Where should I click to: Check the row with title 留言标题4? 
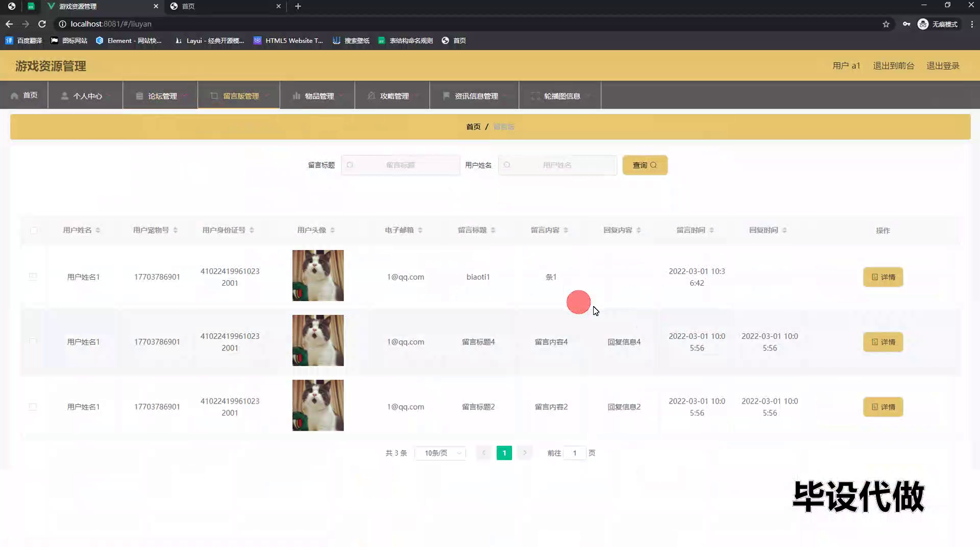pos(33,341)
